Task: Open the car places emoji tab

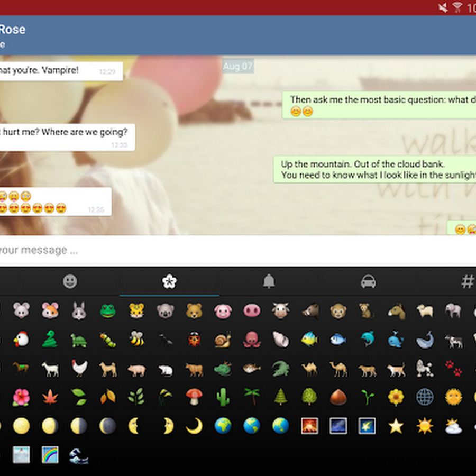Action: point(368,281)
